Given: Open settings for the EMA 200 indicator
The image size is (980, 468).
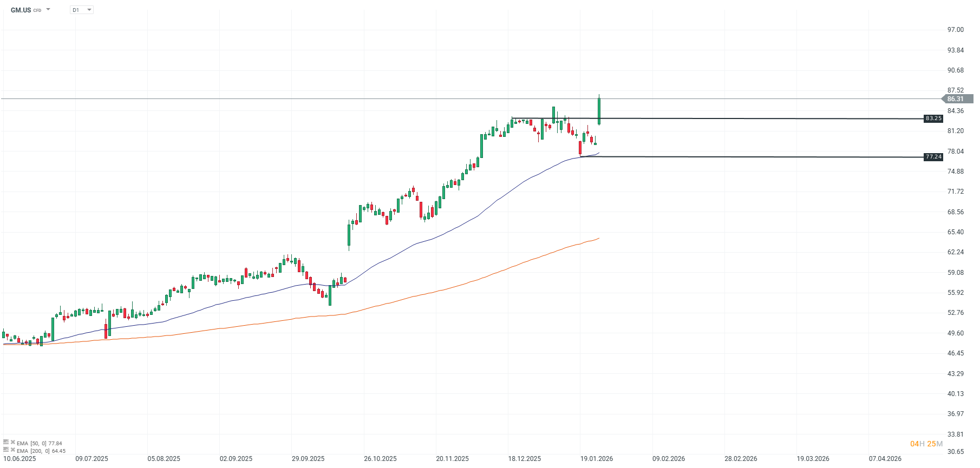Looking at the screenshot, I should (x=6, y=450).
